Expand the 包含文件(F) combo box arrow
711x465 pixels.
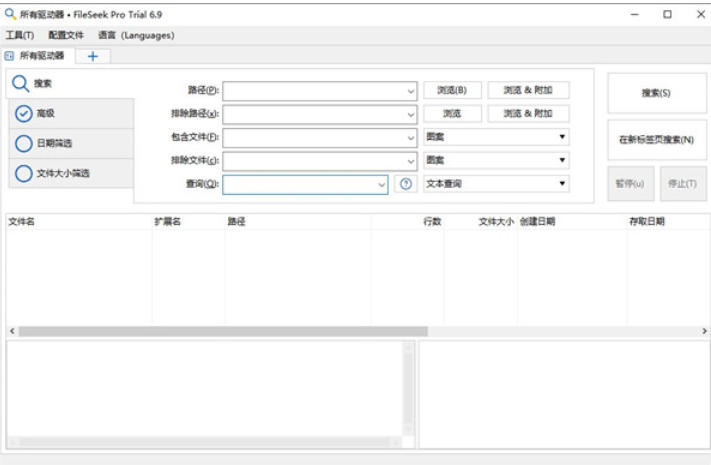(x=410, y=138)
